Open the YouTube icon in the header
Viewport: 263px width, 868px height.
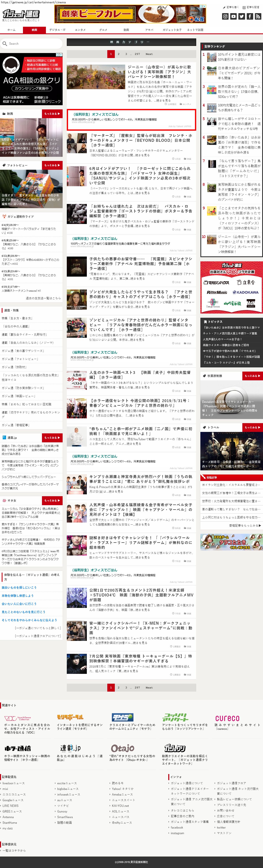(x=233, y=16)
